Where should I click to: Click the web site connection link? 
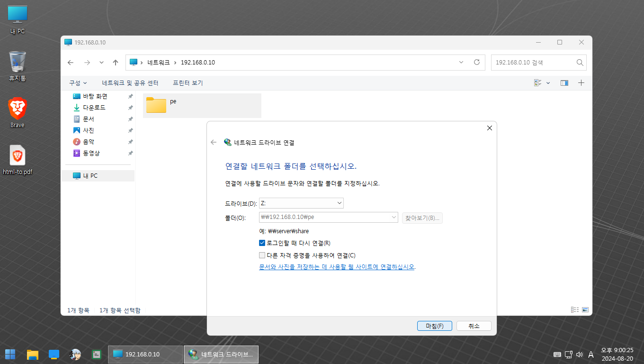337,267
